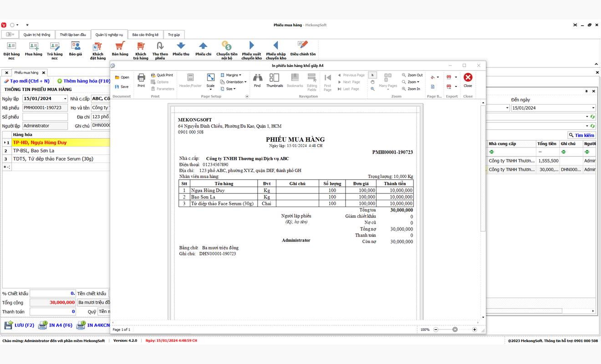Open Chuyển tiền nội bộ
This screenshot has height=364, width=601.
[x=227, y=50]
